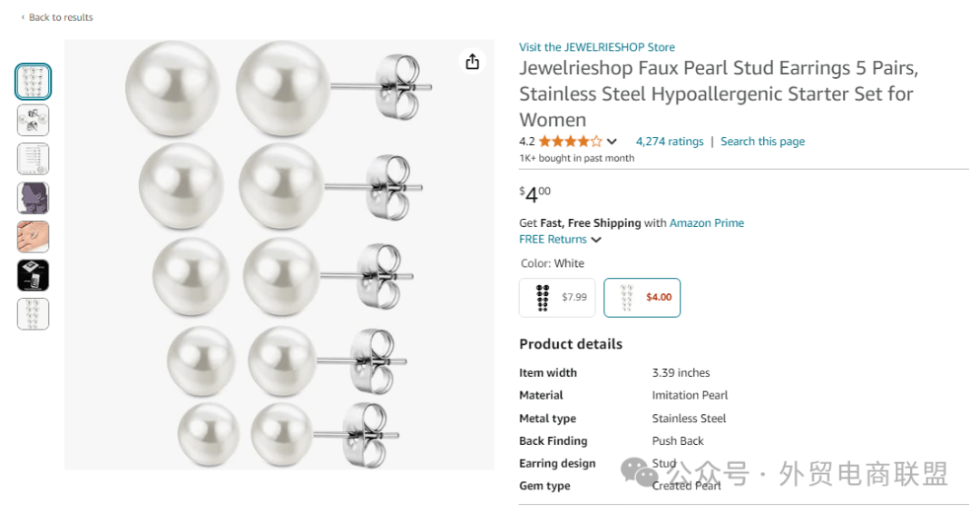Go back using the back arrow icon
This screenshot has height=513, width=980.
click(x=24, y=17)
